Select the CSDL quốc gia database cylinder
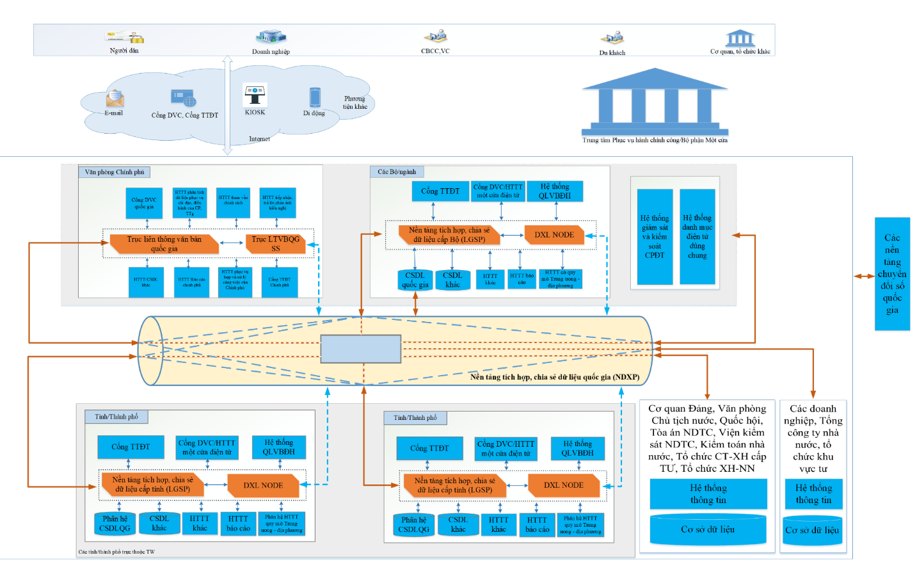The width and height of the screenshot is (924, 569). [x=415, y=280]
